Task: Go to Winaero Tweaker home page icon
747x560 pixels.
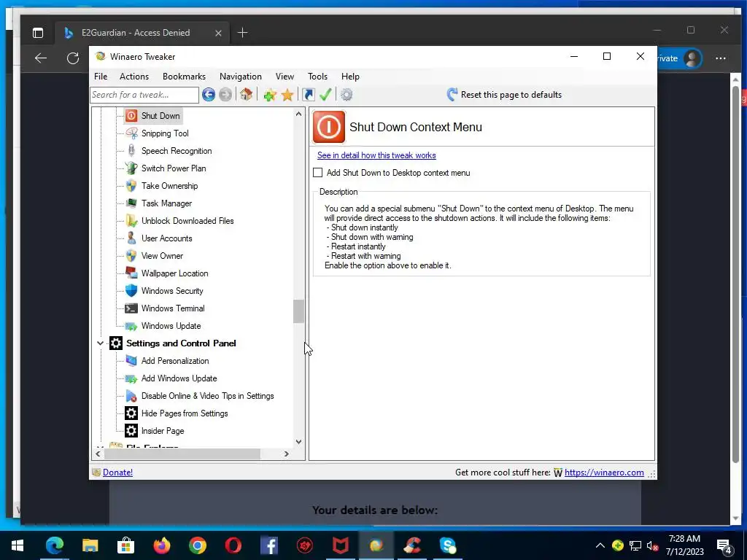Action: tap(247, 95)
